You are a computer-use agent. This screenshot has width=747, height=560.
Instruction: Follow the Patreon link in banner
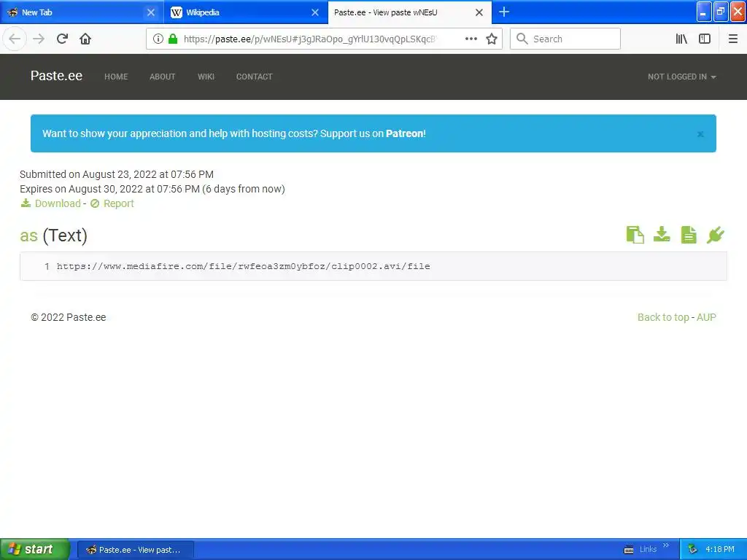(404, 133)
